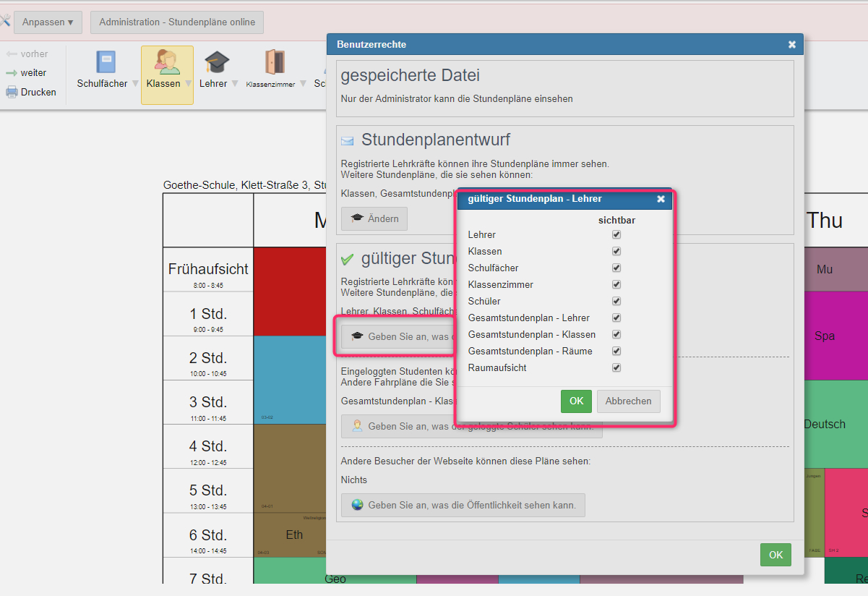This screenshot has width=868, height=596.
Task: Open the Lehrer graduation cap icon
Action: coord(217,62)
